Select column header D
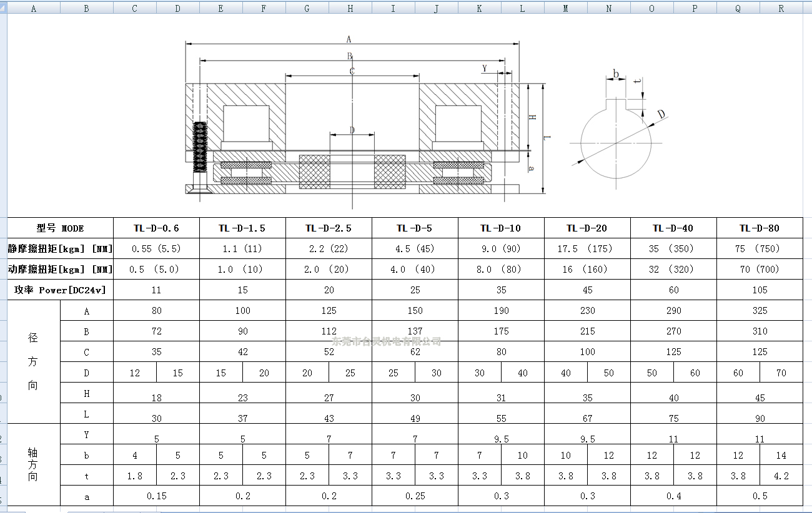 tap(177, 7)
